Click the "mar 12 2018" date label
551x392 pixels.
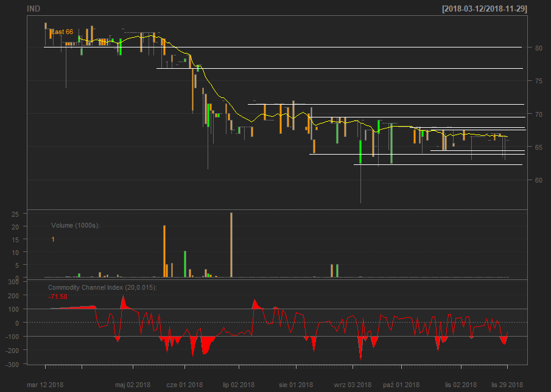(45, 385)
